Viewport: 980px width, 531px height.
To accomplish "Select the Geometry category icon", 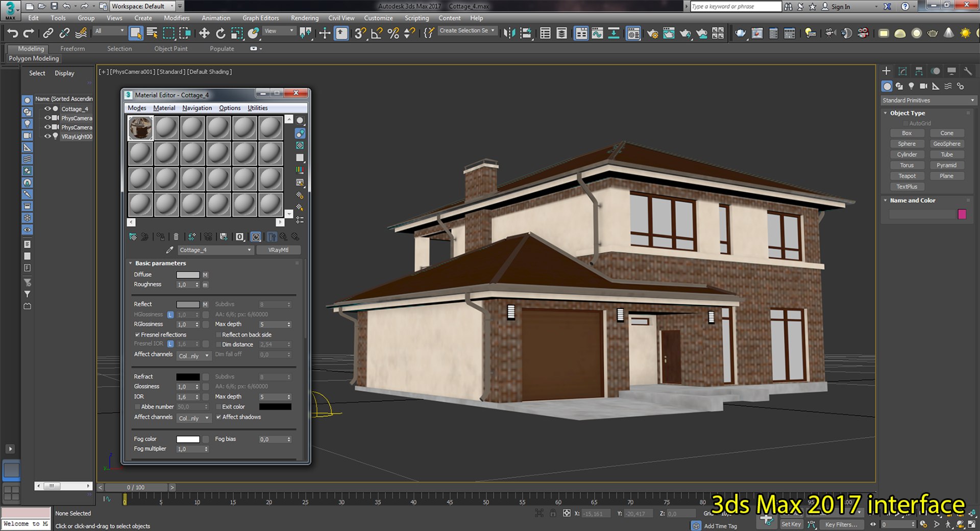I will tap(887, 86).
